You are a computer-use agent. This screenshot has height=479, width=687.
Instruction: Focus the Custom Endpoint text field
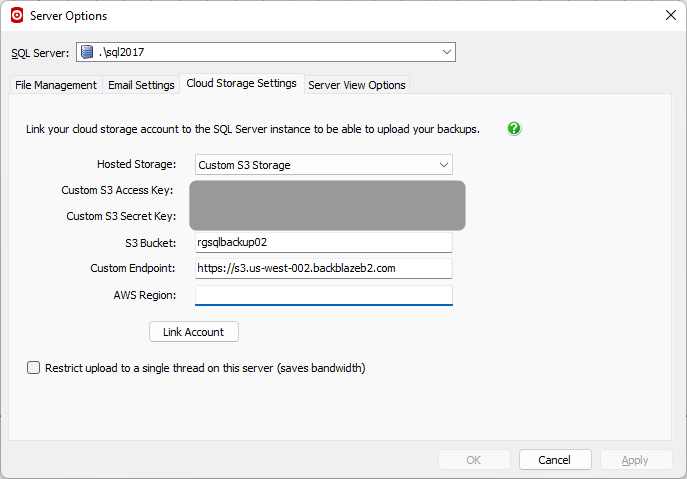pyautogui.click(x=323, y=268)
